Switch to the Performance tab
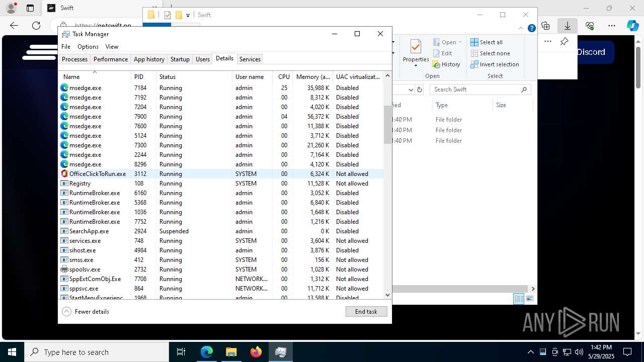 pyautogui.click(x=111, y=59)
